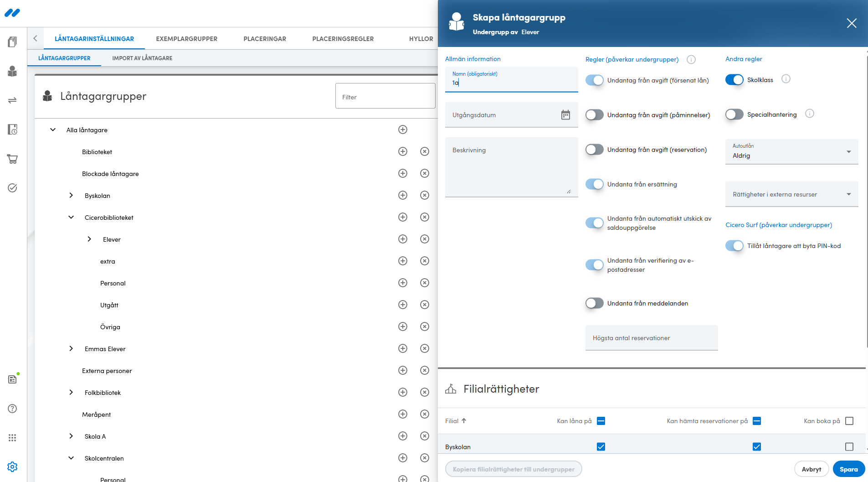Add subgroup under Alla låntagare
This screenshot has height=482, width=868.
click(x=403, y=130)
